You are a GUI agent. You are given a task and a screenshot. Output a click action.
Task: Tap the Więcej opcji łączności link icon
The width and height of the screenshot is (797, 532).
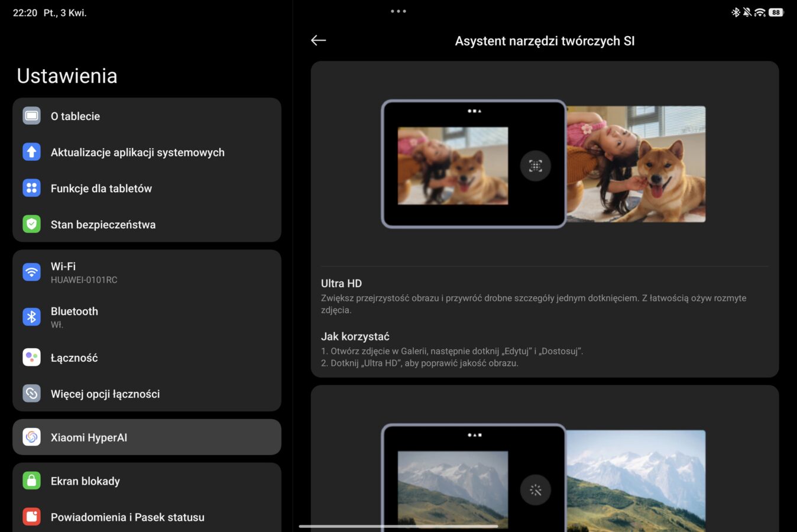pyautogui.click(x=32, y=394)
